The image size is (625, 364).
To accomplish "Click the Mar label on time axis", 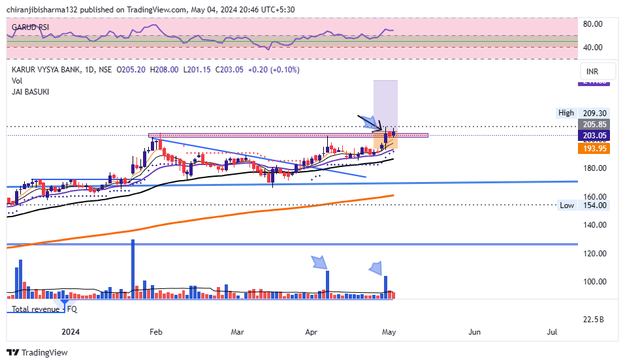I will point(238,332).
